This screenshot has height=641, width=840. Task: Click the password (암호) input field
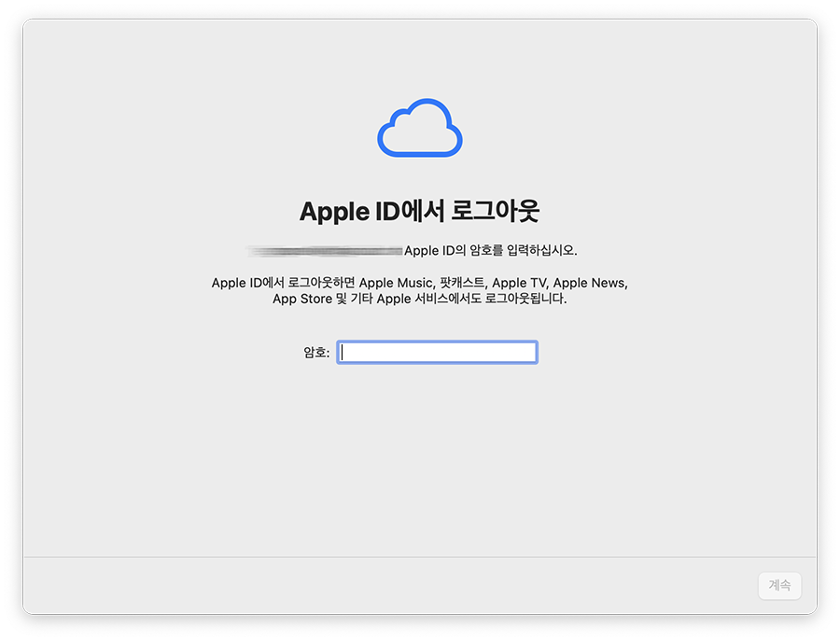pos(437,353)
